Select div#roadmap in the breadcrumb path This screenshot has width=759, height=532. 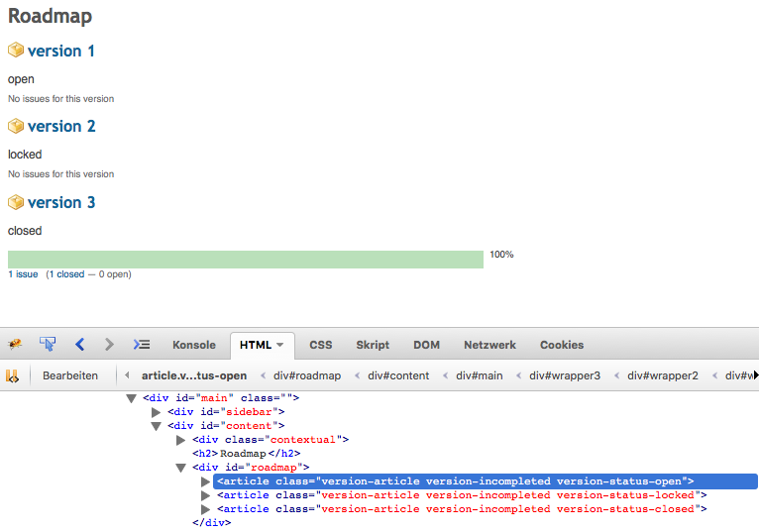click(x=307, y=375)
